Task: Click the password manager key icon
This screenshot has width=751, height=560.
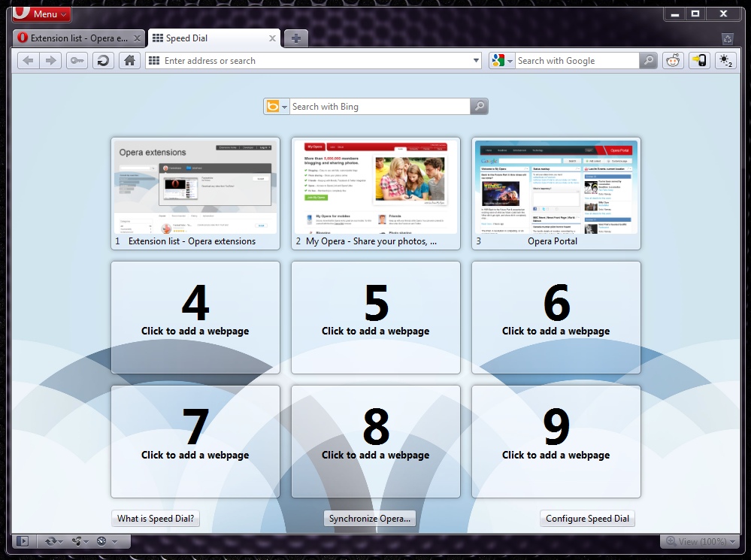Action: pos(77,61)
